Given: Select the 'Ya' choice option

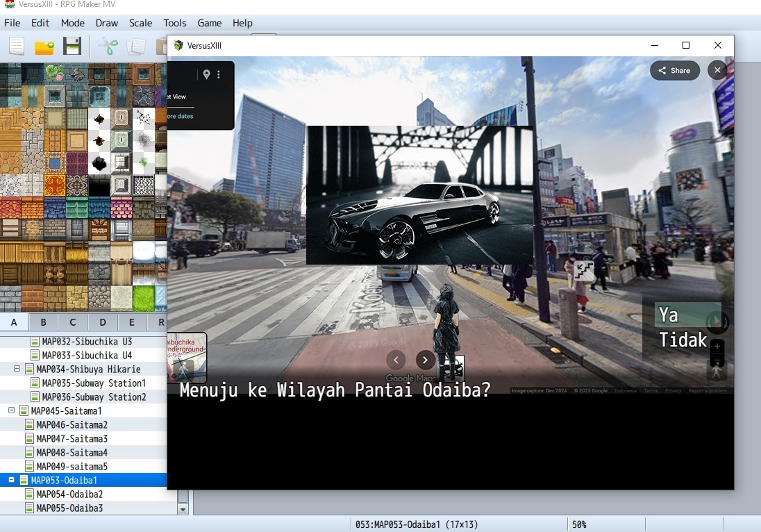Looking at the screenshot, I should click(x=669, y=315).
